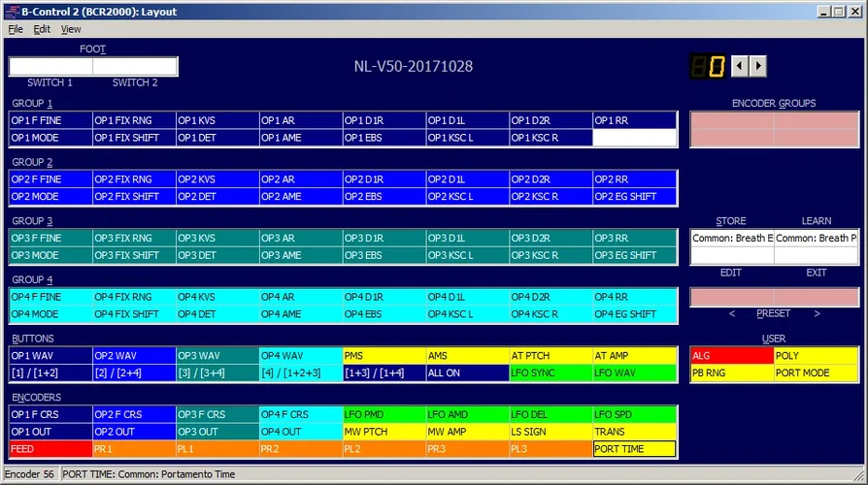Select the ALL ON button cell
The width and height of the screenshot is (868, 485).
(x=468, y=372)
